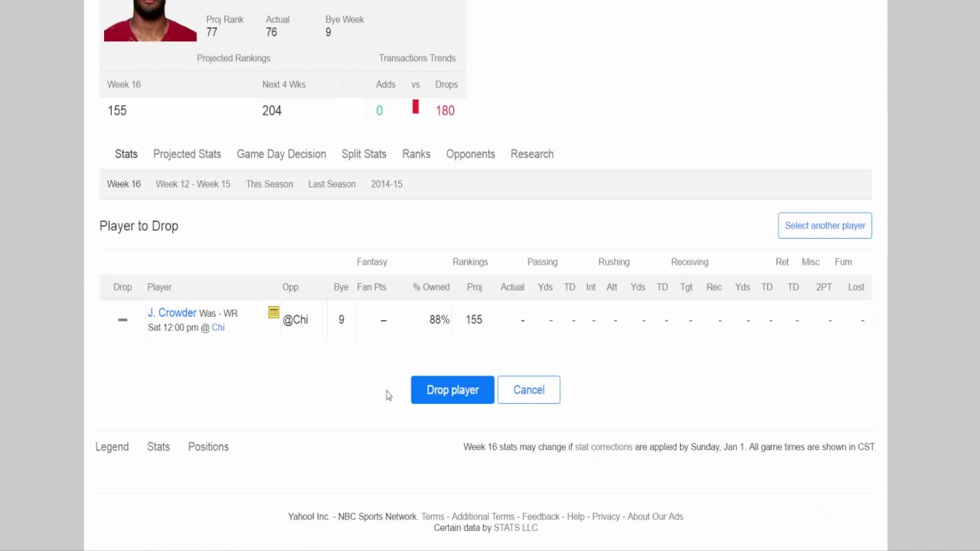Click the Player column header
This screenshot has height=551, width=980.
(159, 287)
